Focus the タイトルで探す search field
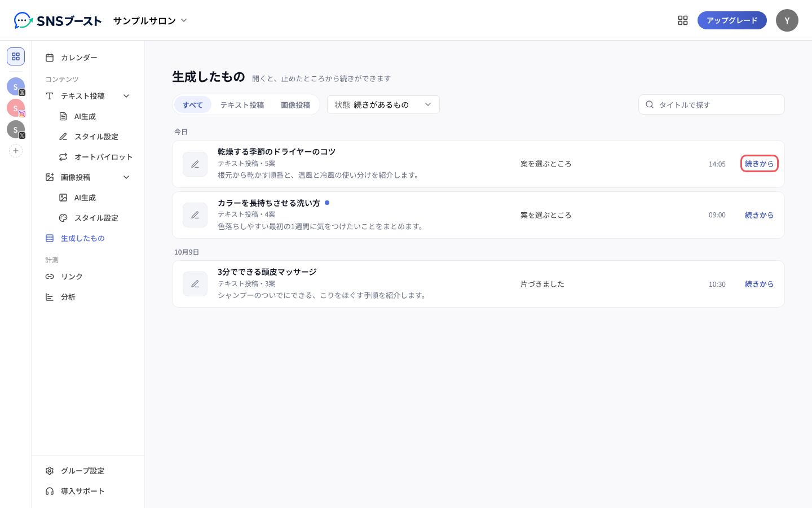Screen dimensions: 812x508 click(x=712, y=104)
